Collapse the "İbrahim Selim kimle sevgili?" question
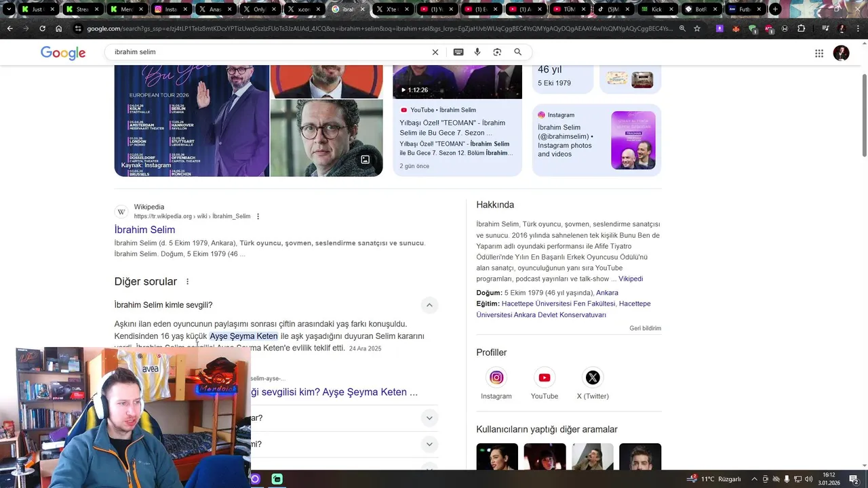 click(429, 305)
